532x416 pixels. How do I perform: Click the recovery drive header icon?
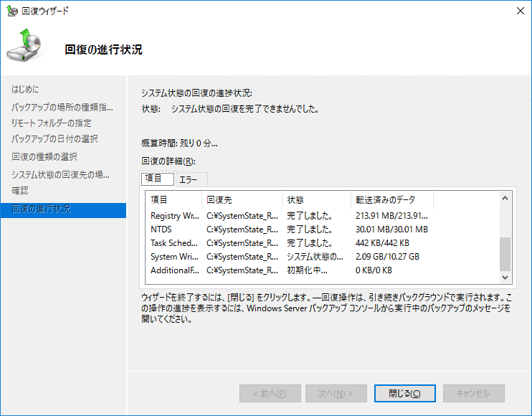point(24,44)
